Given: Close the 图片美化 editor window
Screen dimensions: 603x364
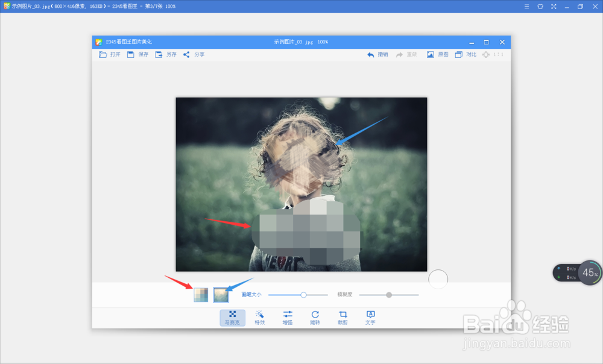Looking at the screenshot, I should [x=502, y=42].
